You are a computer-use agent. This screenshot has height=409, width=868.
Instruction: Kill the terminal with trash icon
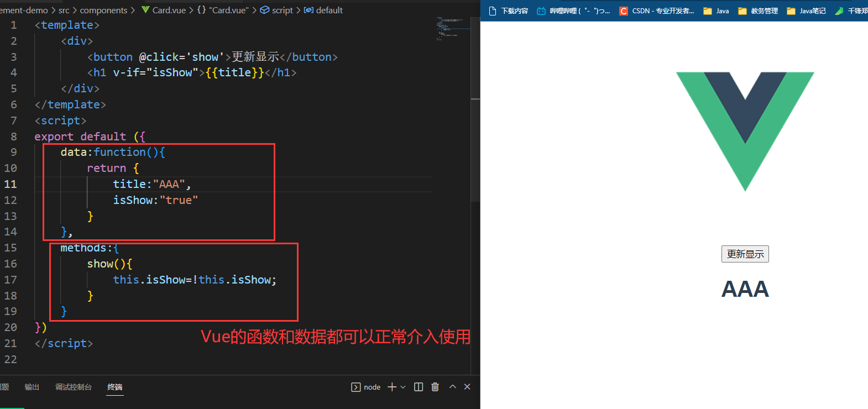pos(435,387)
